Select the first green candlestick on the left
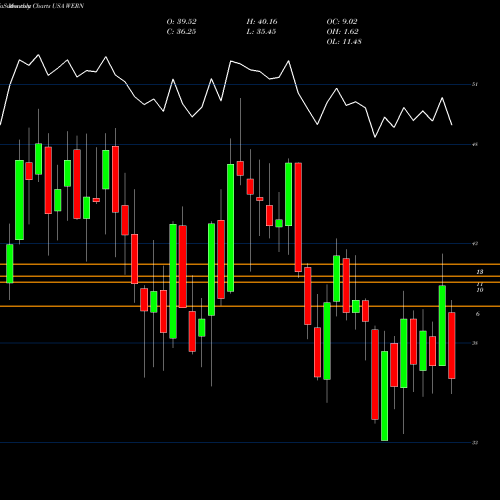 click(10, 264)
